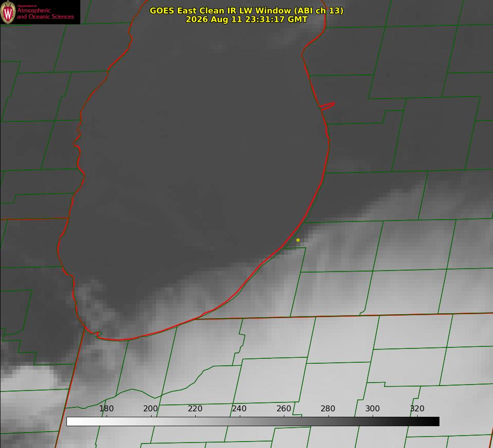Open the Atmospheric and Oceanic Sciences link
Viewport: 493px width, 448px height.
click(x=45, y=13)
